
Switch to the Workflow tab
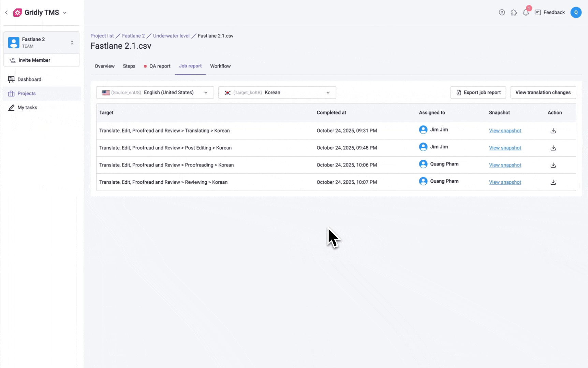tap(220, 66)
